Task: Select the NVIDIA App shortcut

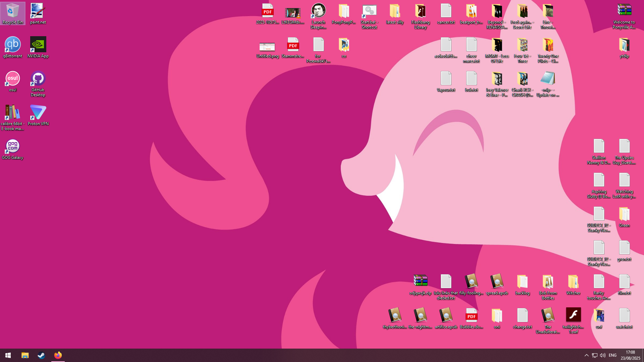Action: [38, 46]
